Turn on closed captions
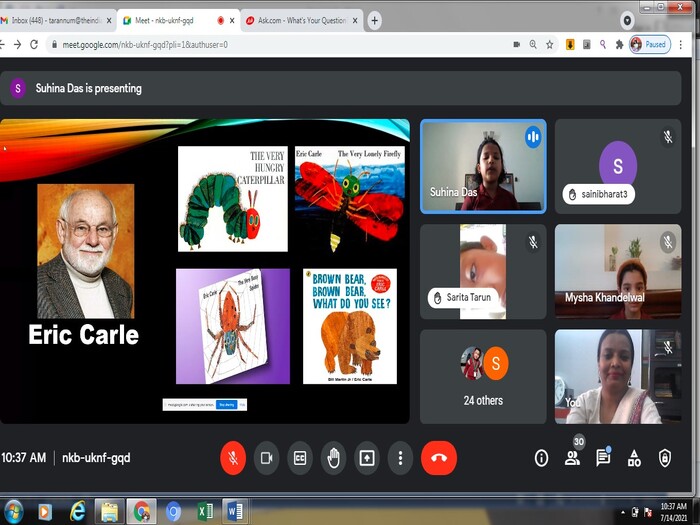The width and height of the screenshot is (700, 525). (300, 458)
